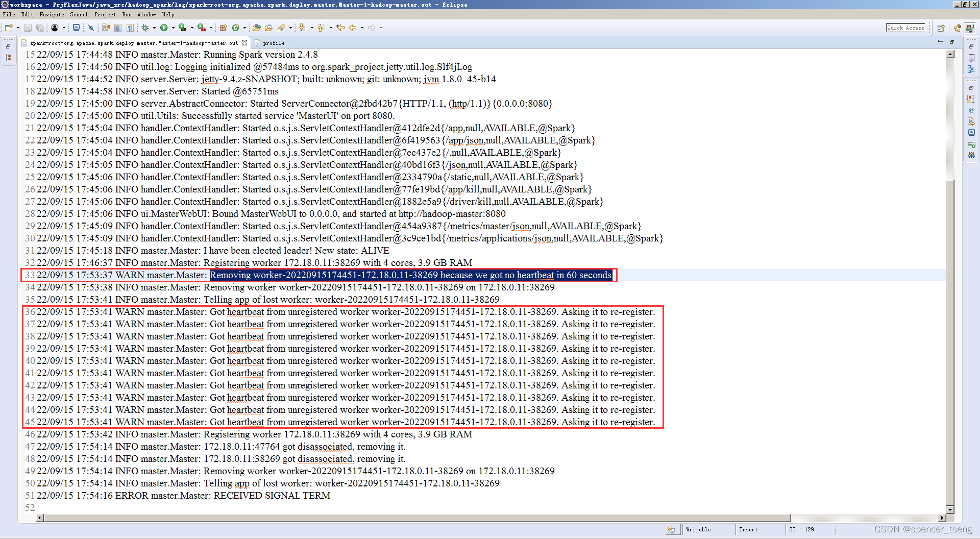Run with the Coverage toolbar icon
The image size is (980, 539).
point(182,28)
